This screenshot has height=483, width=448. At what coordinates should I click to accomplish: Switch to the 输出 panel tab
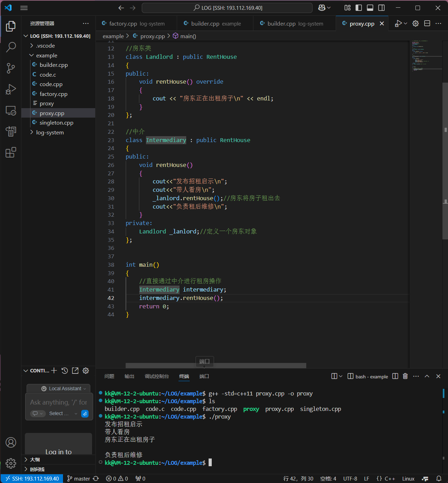click(x=129, y=376)
